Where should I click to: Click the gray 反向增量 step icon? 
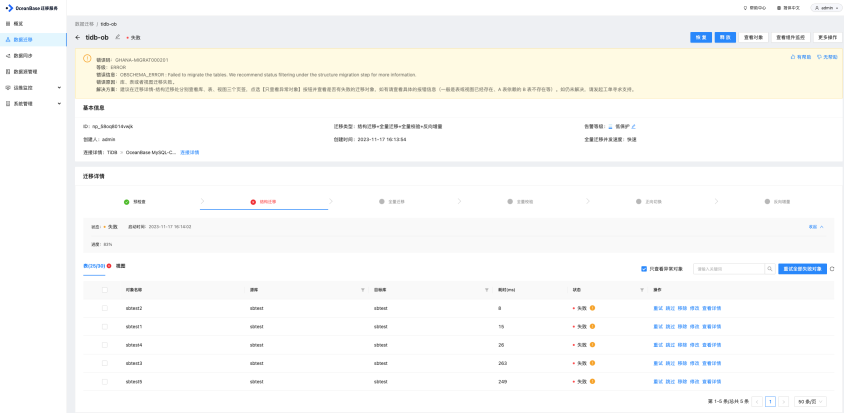[x=767, y=201]
